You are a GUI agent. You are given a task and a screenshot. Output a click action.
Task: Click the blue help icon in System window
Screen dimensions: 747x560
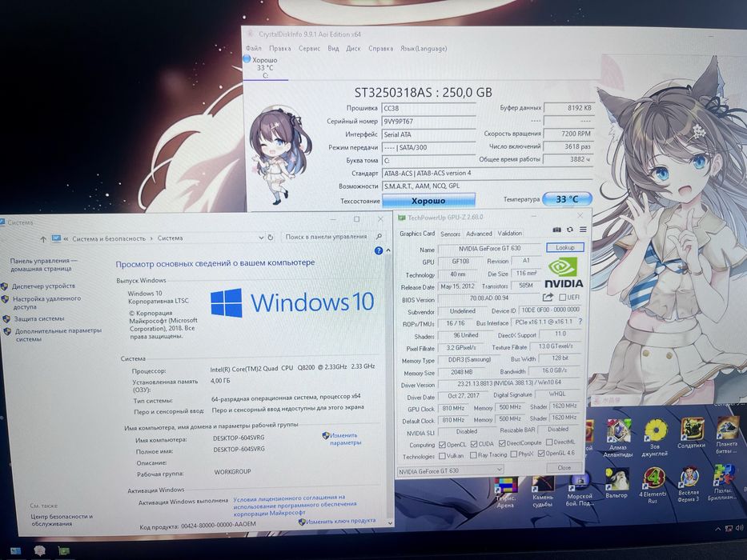tap(379, 250)
